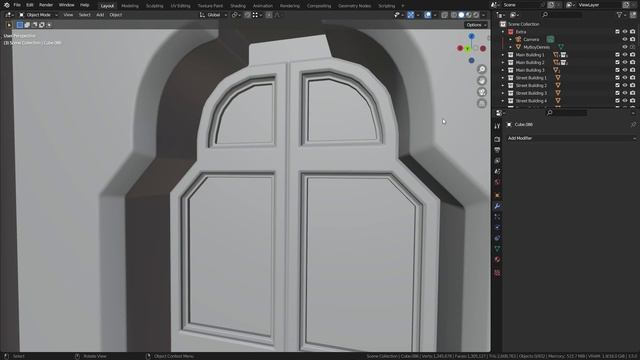Viewport: 640px width, 360px height.
Task: Open the Render menu
Action: tap(46, 5)
